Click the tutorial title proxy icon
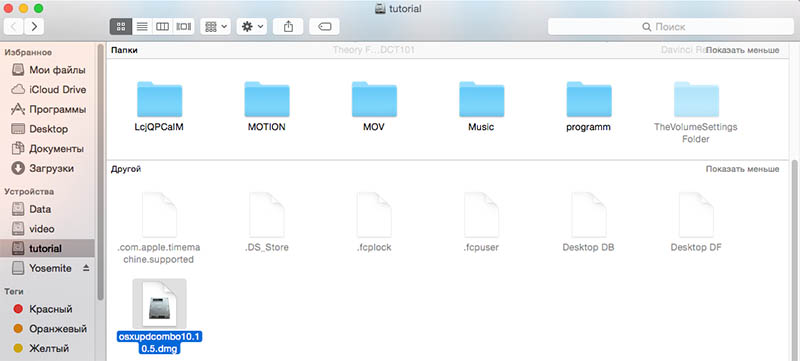The width and height of the screenshot is (800, 361). pyautogui.click(x=380, y=9)
